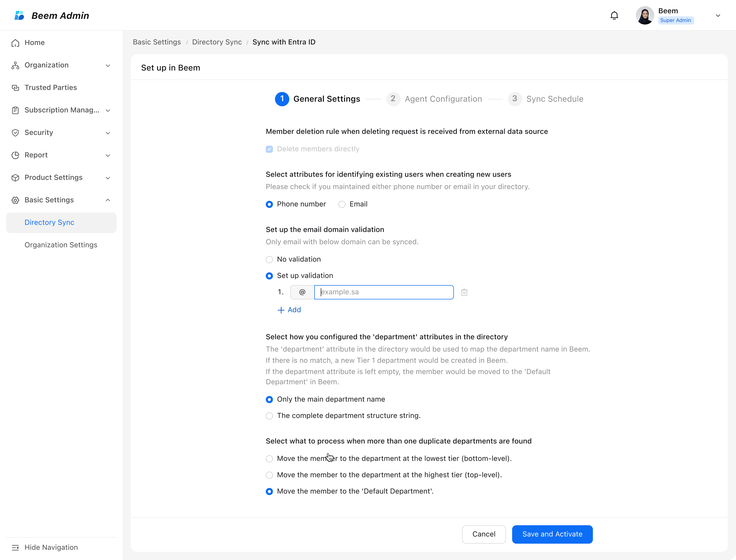Delete the first email domain row
736x560 pixels.
point(464,292)
